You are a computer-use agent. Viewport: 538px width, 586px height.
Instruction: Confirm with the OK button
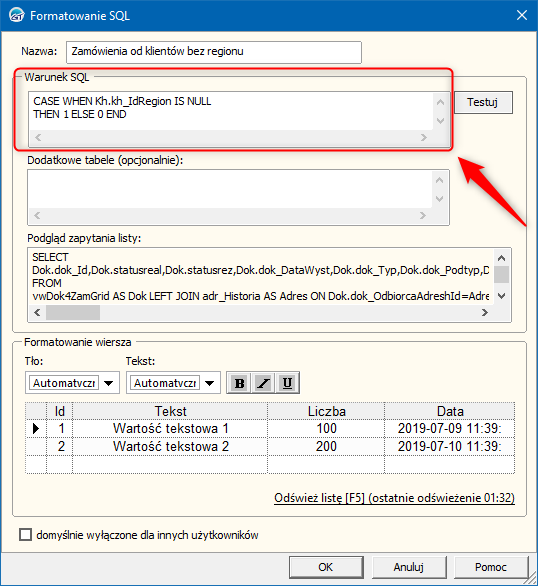click(x=326, y=567)
